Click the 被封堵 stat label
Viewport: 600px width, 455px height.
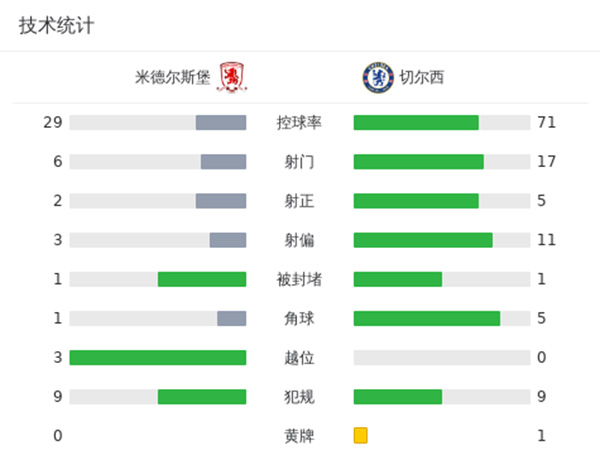299,279
